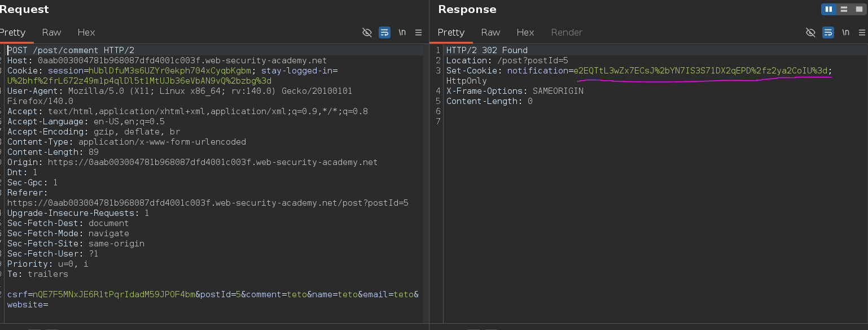Switch to Hex tab in Response panel
The image size is (868, 330).
click(525, 32)
